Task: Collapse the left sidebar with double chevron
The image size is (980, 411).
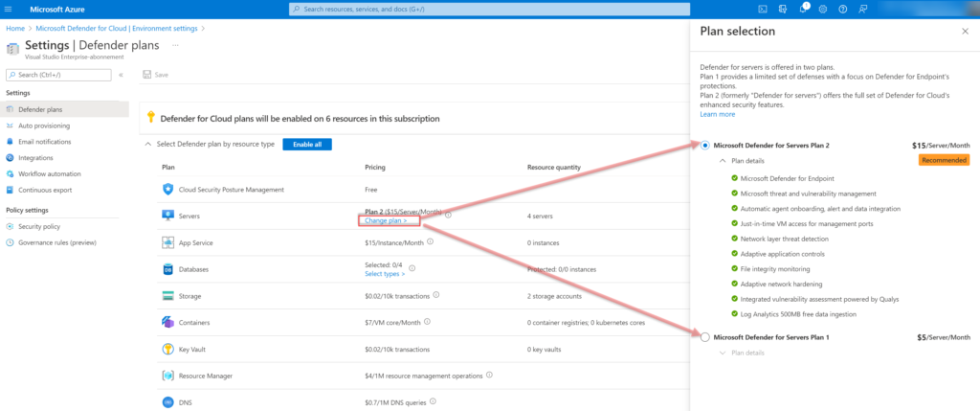Action: point(121,75)
